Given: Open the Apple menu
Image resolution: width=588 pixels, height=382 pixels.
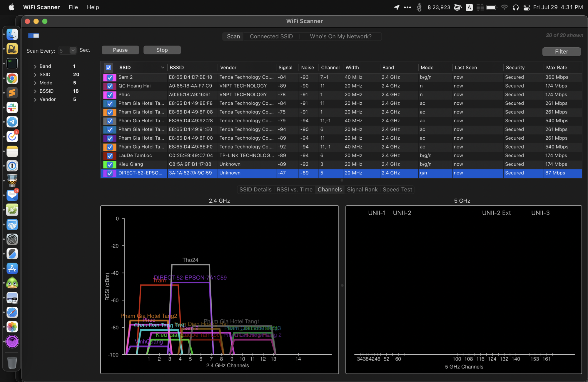Looking at the screenshot, I should 11,7.
